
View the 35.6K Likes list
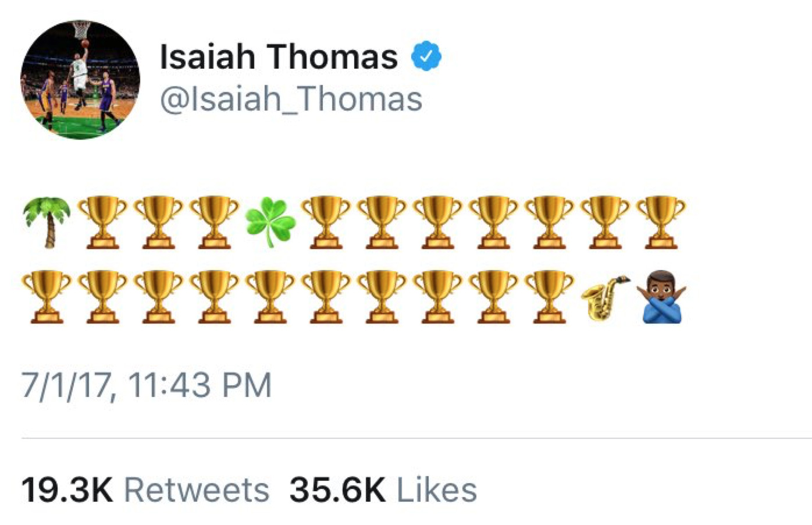tap(383, 489)
